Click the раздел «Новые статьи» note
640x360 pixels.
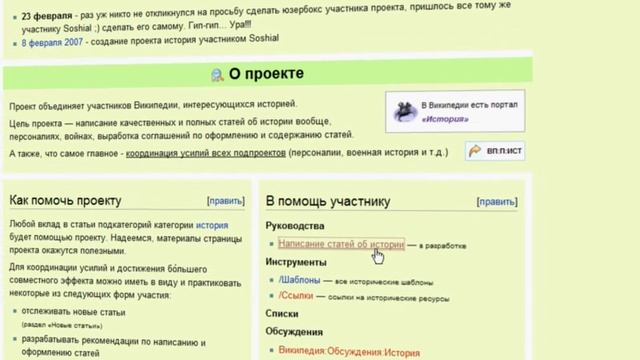click(62, 325)
